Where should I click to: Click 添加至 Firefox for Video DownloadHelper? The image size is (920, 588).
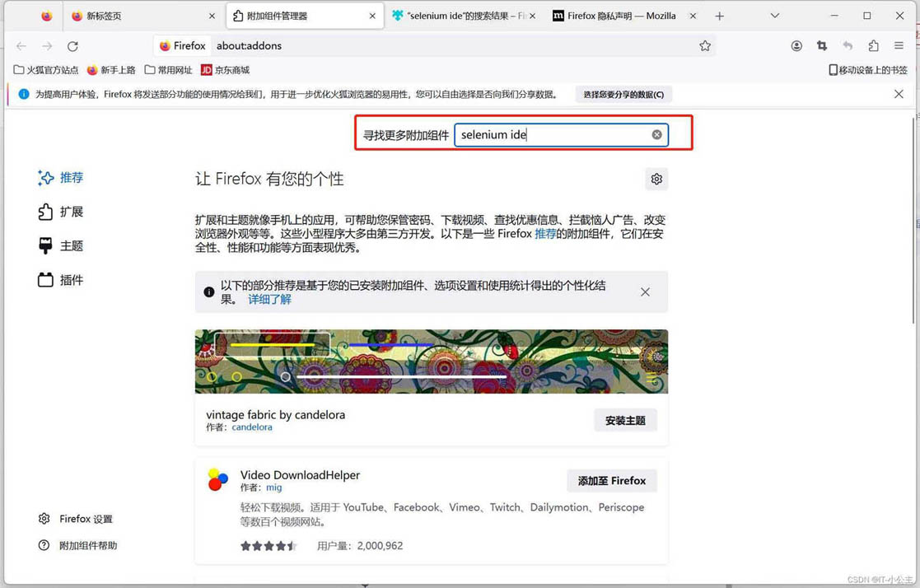point(611,481)
